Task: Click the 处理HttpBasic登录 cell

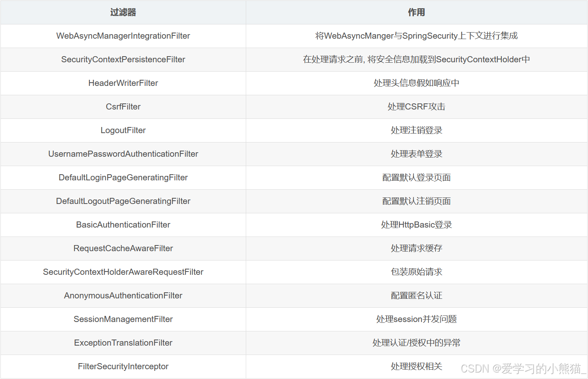Action: [416, 225]
